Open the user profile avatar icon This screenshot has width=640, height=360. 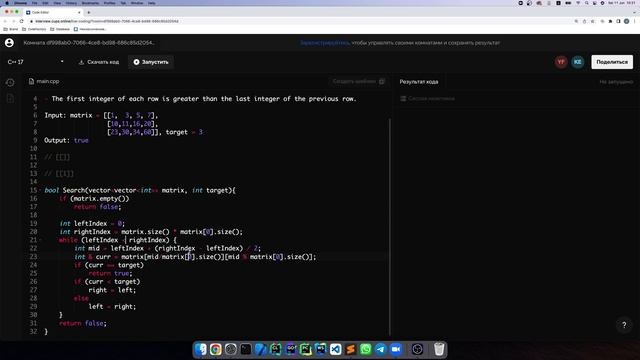click(9, 43)
